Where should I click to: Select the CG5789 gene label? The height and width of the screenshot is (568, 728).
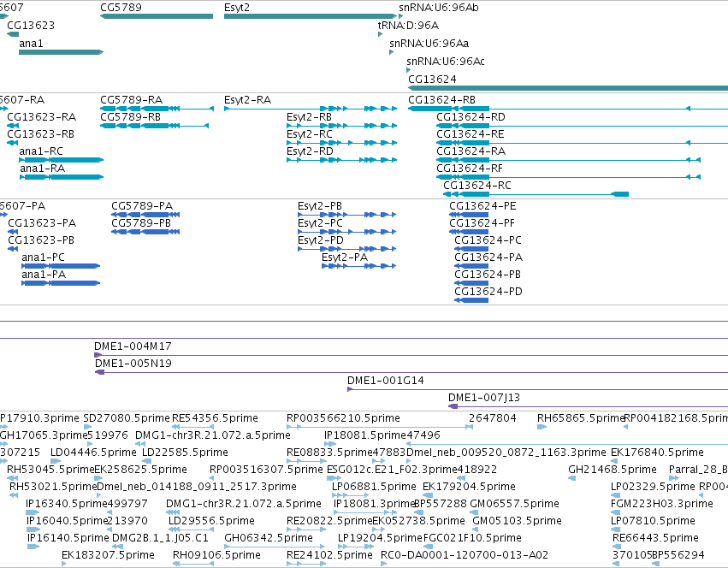(x=121, y=8)
